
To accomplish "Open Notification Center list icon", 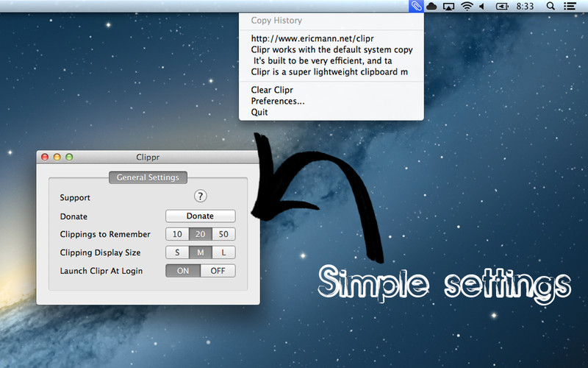I will [570, 7].
